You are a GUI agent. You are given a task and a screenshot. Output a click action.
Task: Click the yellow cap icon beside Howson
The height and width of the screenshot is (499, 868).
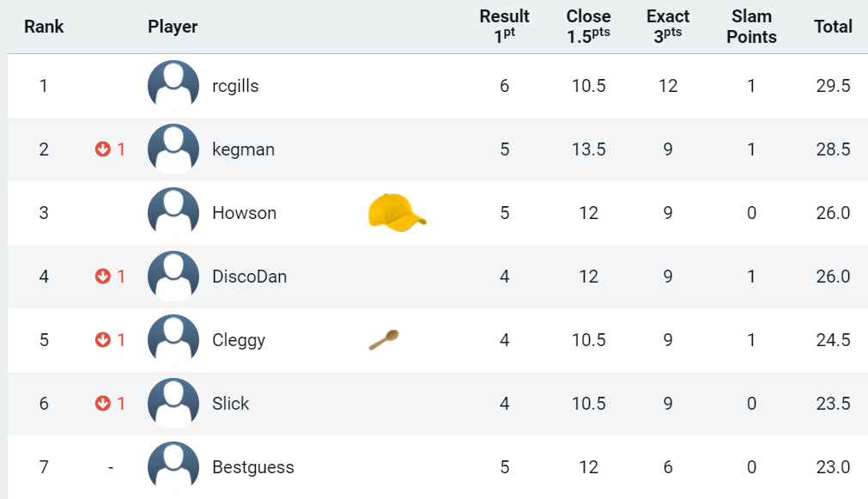tap(397, 213)
